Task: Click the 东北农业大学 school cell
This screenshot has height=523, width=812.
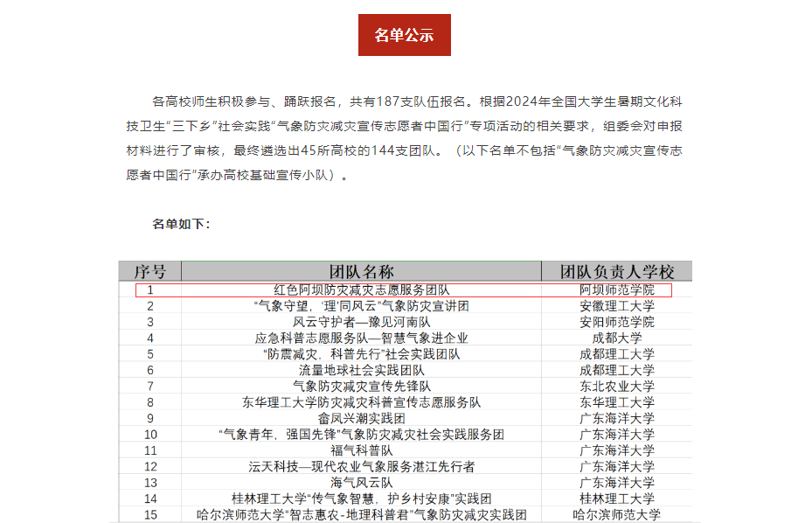Action: pyautogui.click(x=616, y=386)
